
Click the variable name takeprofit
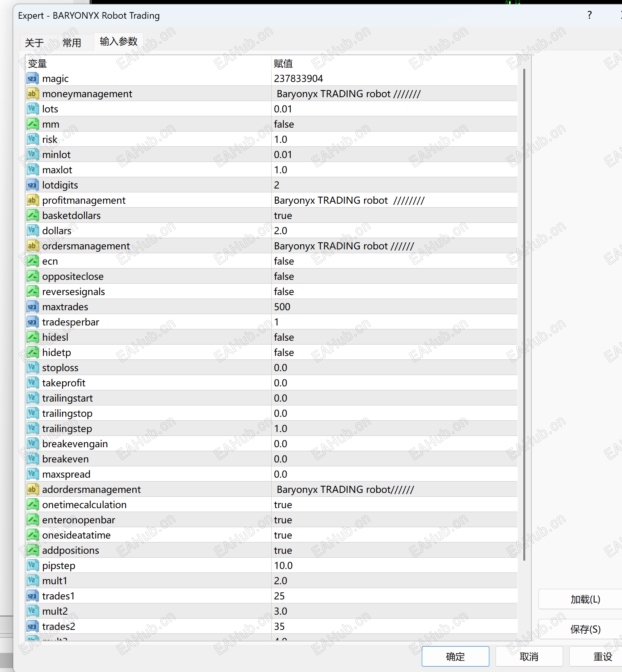[64, 383]
